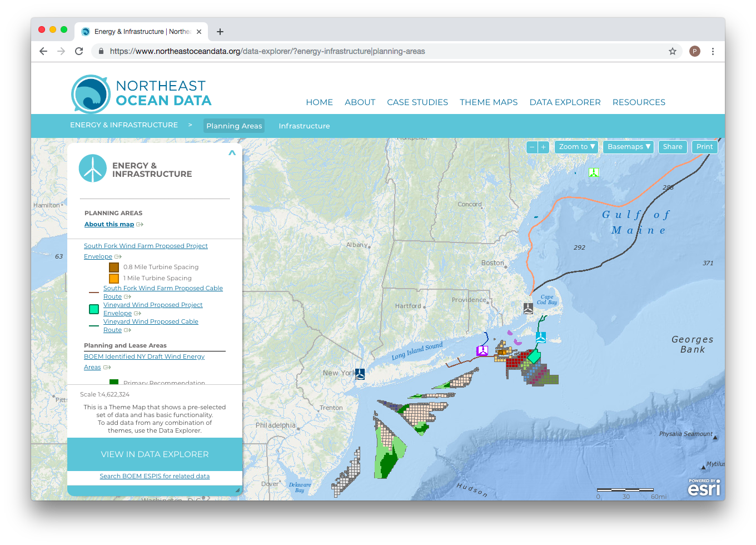Image resolution: width=756 pixels, height=545 pixels.
Task: Click the 'Gulf of Maine' map label
Action: pos(638,222)
